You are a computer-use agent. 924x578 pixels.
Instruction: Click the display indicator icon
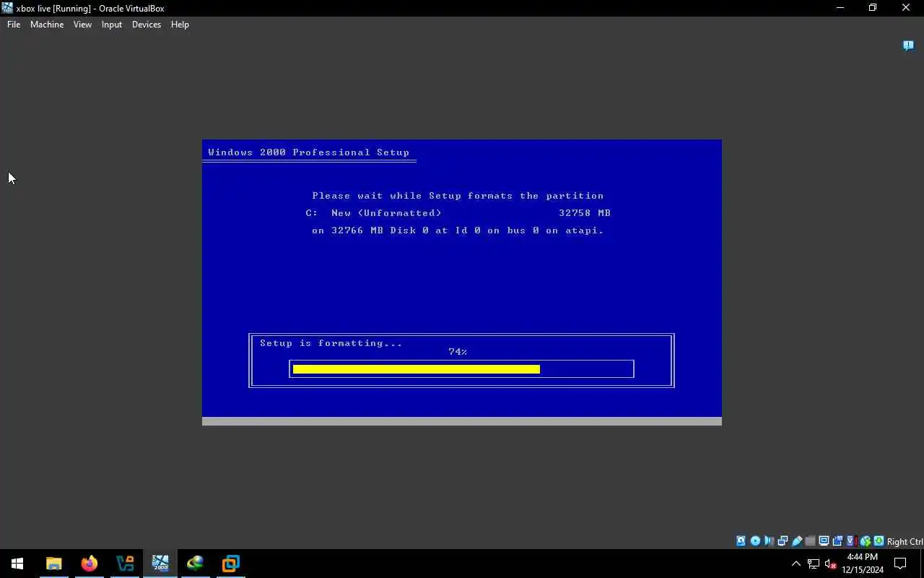(824, 541)
